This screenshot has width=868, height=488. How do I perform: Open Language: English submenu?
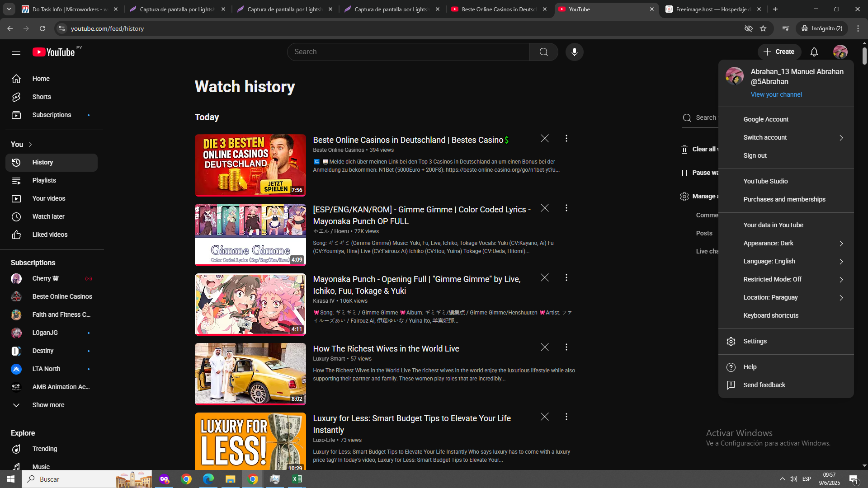tap(786, 262)
